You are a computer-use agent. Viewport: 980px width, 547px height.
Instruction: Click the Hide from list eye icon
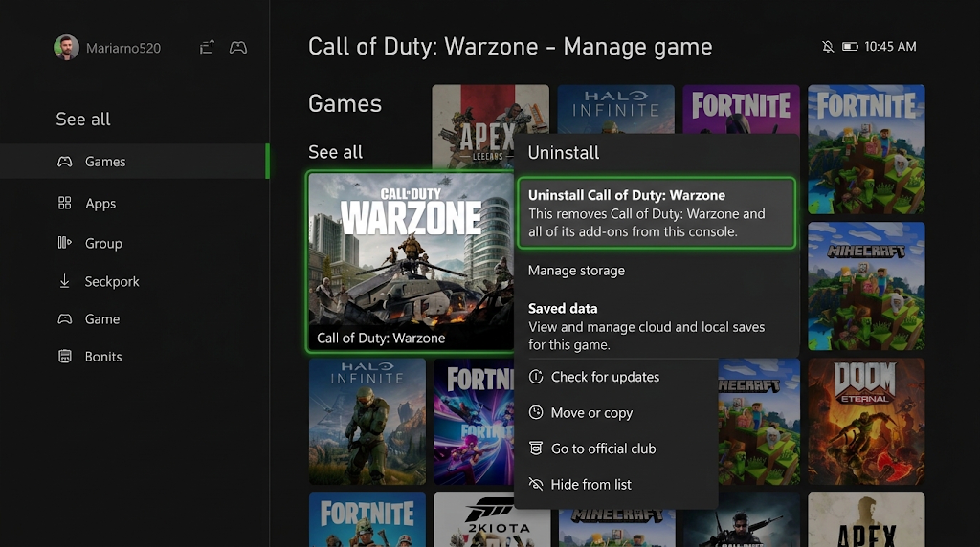coord(536,484)
